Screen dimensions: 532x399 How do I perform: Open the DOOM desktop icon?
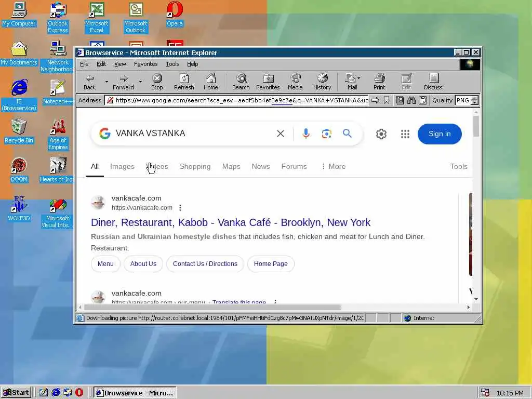click(x=19, y=170)
